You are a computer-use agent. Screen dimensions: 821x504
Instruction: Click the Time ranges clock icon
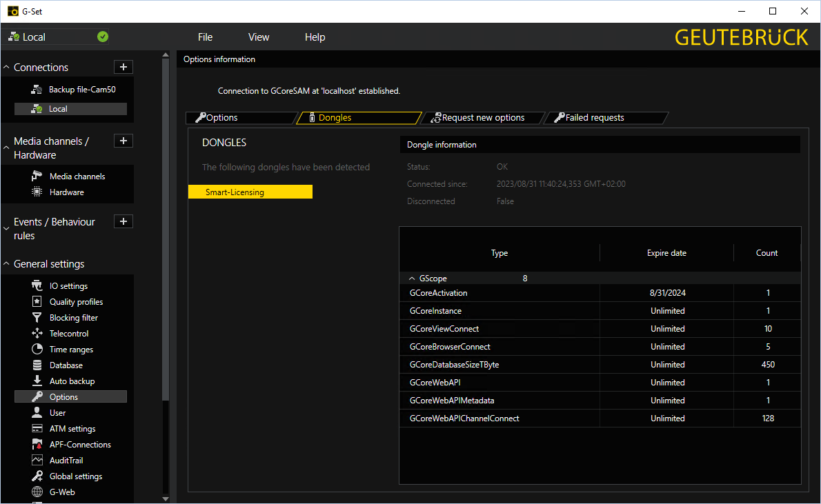point(37,350)
